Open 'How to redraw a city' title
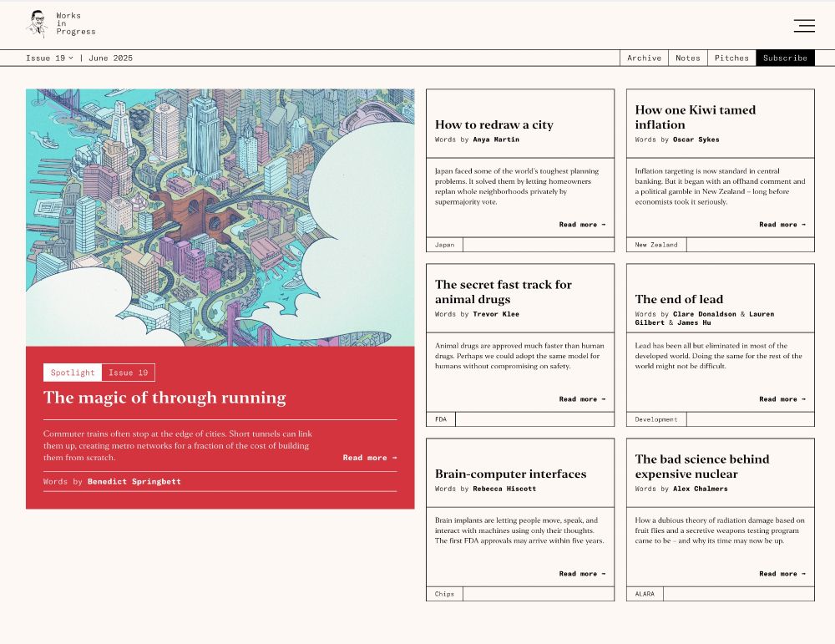The width and height of the screenshot is (835, 644). (x=494, y=124)
